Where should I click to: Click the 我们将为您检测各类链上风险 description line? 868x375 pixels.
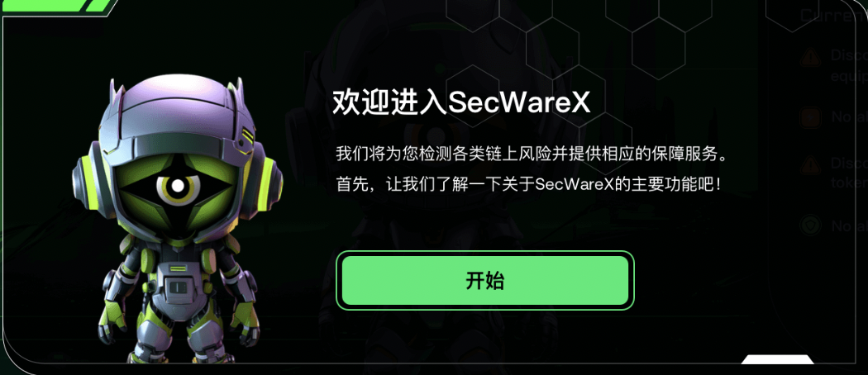[x=532, y=154]
